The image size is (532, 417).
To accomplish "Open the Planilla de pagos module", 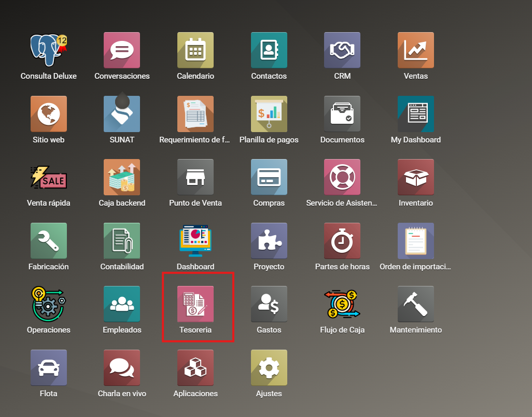I will (269, 114).
